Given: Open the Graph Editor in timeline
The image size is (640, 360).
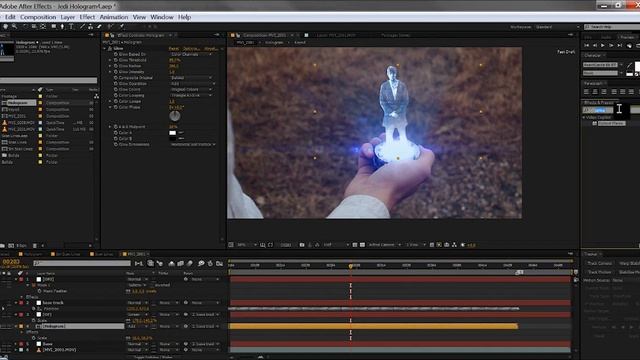Looking at the screenshot, I should pos(220,264).
